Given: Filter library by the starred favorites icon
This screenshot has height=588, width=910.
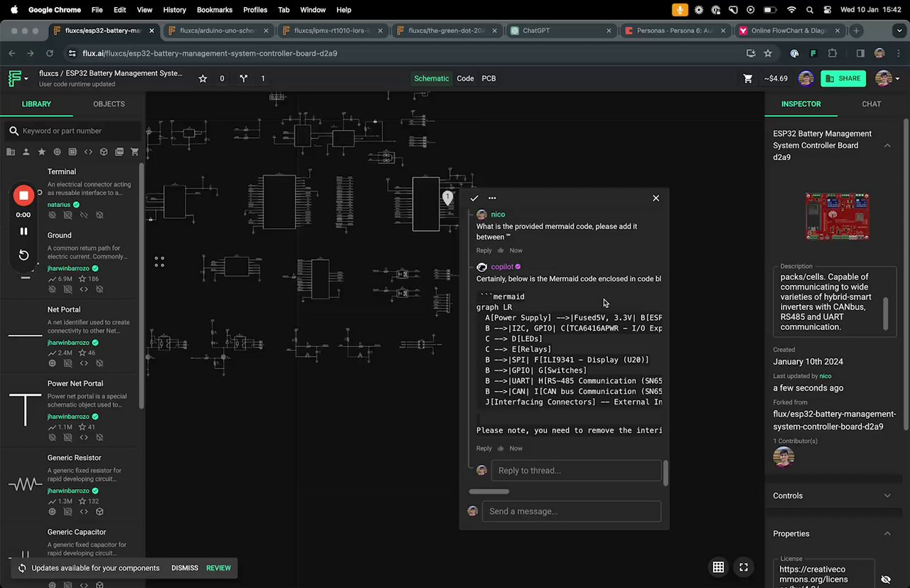Looking at the screenshot, I should click(42, 151).
